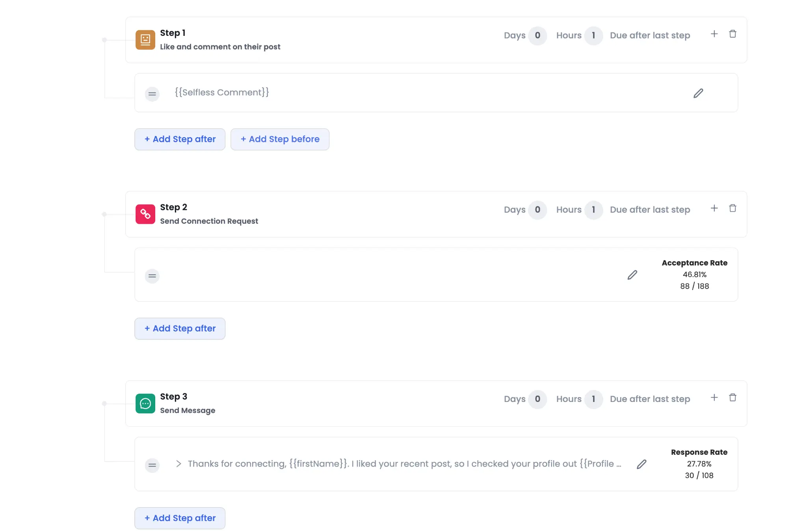Delete Step 1 using the trash icon

[733, 33]
